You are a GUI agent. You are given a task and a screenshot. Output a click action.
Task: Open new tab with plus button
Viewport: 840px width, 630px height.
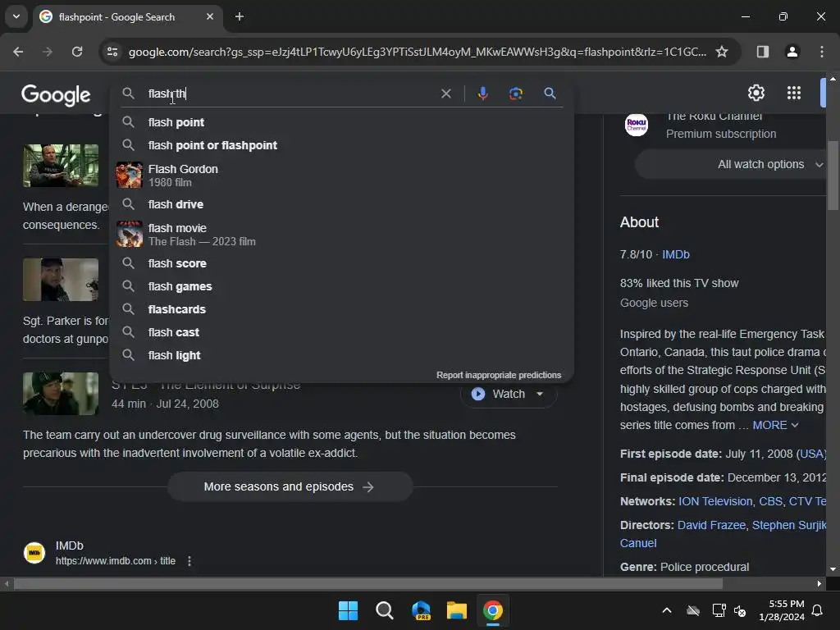(x=240, y=16)
